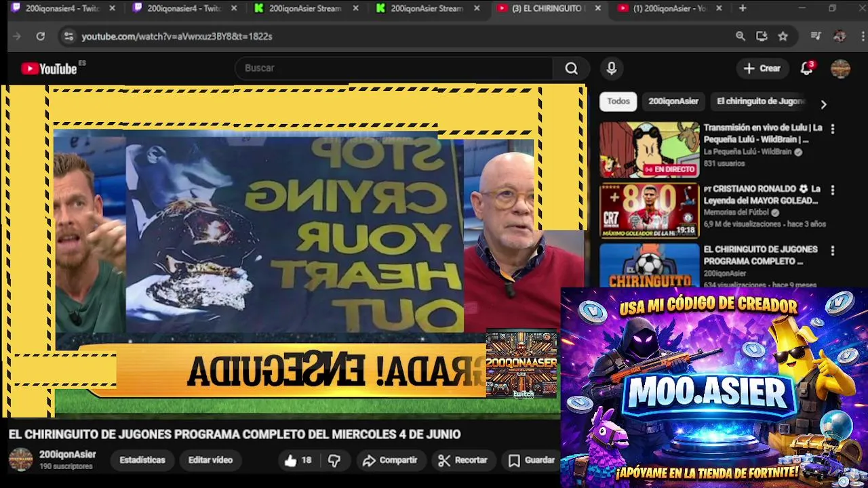Open CRISTIANO RONALDO La Leyenda video title
This screenshot has height=488, width=868.
762,195
